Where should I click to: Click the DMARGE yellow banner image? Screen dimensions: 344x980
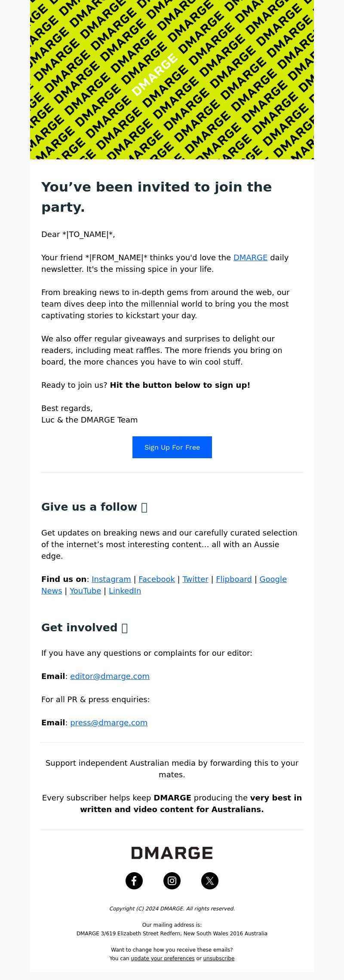pos(172,79)
